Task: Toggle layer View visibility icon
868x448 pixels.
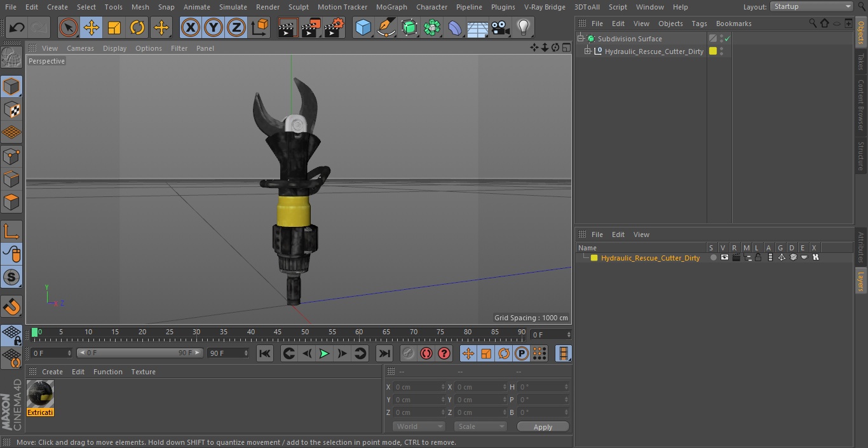Action: coord(724,258)
